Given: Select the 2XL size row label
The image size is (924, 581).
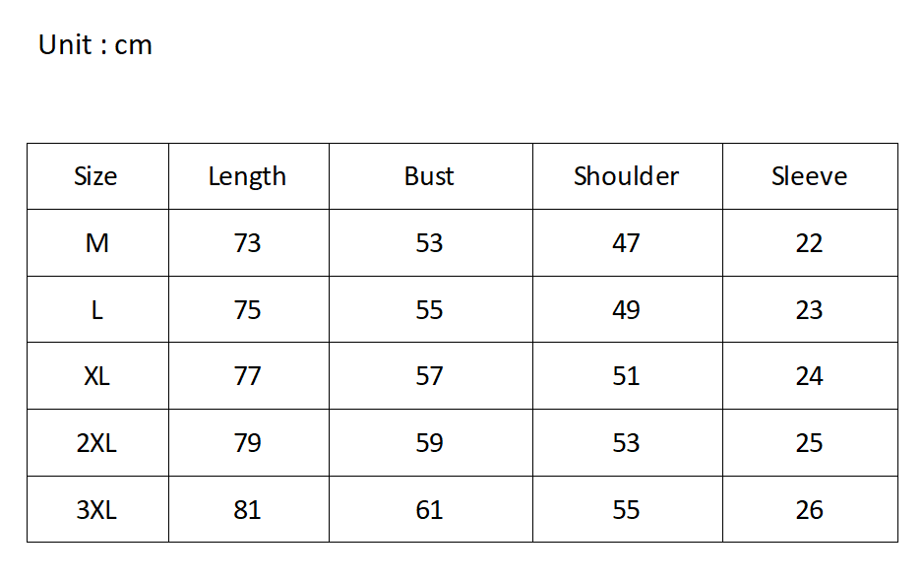Looking at the screenshot, I should 96,443.
